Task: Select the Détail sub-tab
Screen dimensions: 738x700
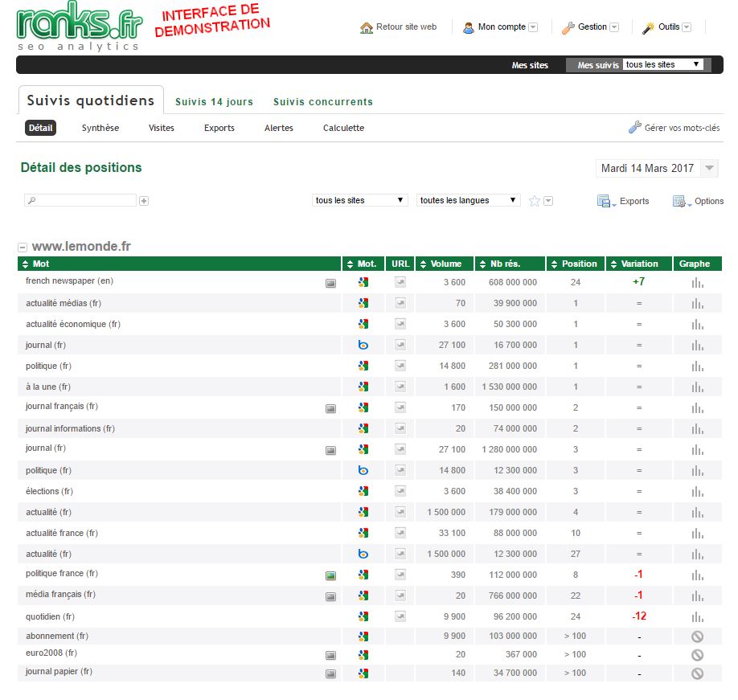Action: point(40,128)
